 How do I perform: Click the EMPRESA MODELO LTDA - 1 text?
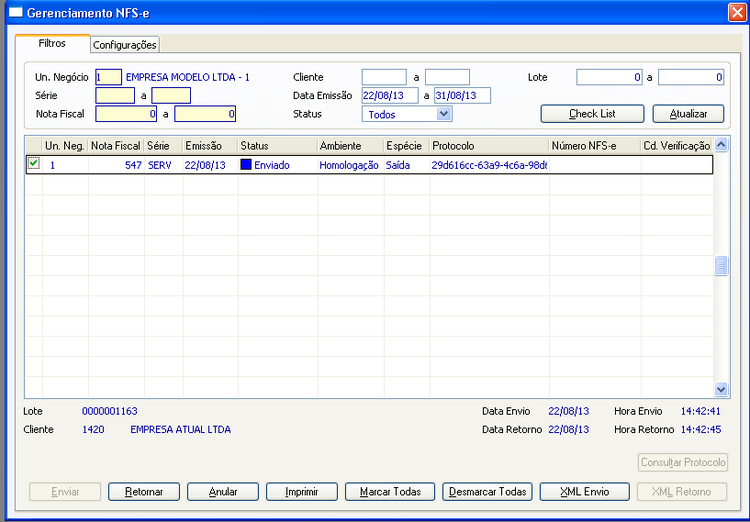[x=188, y=77]
